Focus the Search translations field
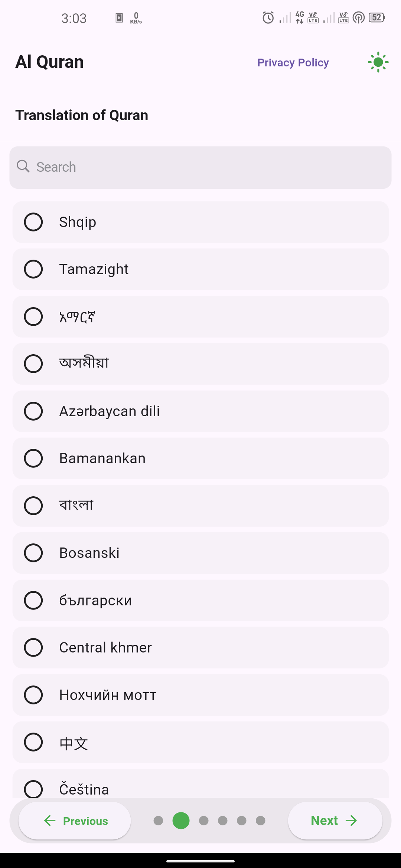The height and width of the screenshot is (868, 401). pyautogui.click(x=200, y=167)
